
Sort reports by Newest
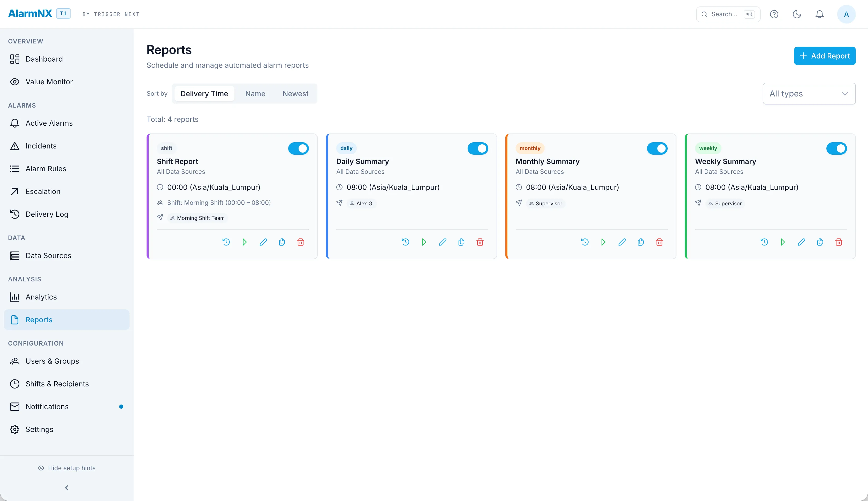[x=295, y=94]
